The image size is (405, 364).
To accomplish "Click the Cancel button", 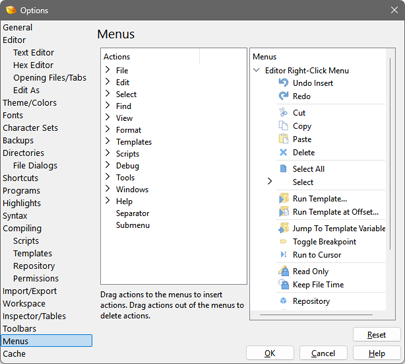I will click(323, 353).
